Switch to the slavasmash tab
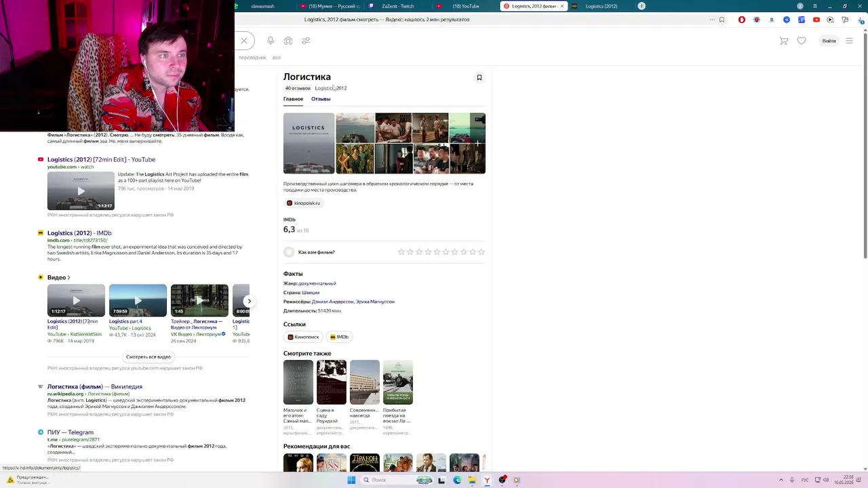This screenshot has height=488, width=868. [x=262, y=6]
